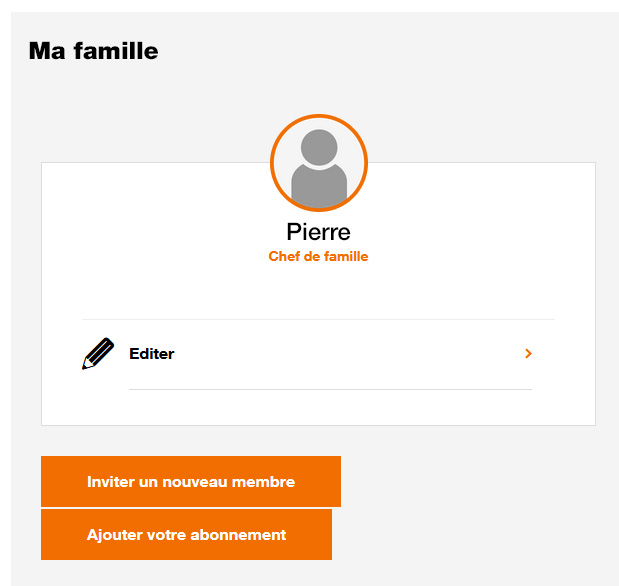Click the tip of the pencil icon
The width and height of the screenshot is (619, 586).
tap(85, 366)
